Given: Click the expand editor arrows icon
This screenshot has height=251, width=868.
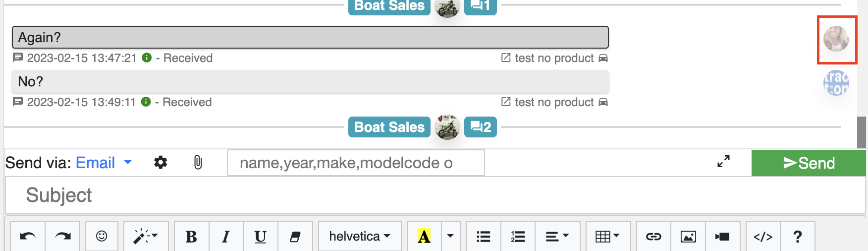Looking at the screenshot, I should click(x=724, y=162).
